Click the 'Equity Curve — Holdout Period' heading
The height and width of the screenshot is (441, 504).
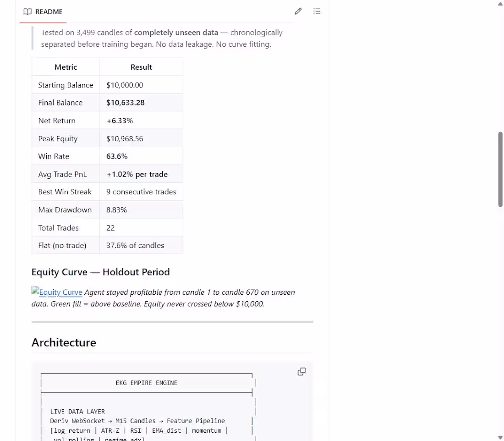[x=101, y=272]
